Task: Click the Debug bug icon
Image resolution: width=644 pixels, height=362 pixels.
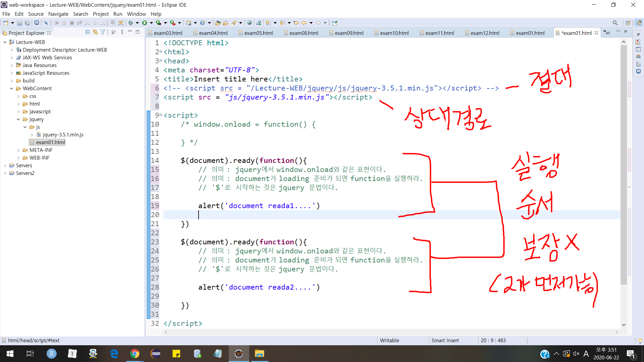Action: coord(131,23)
